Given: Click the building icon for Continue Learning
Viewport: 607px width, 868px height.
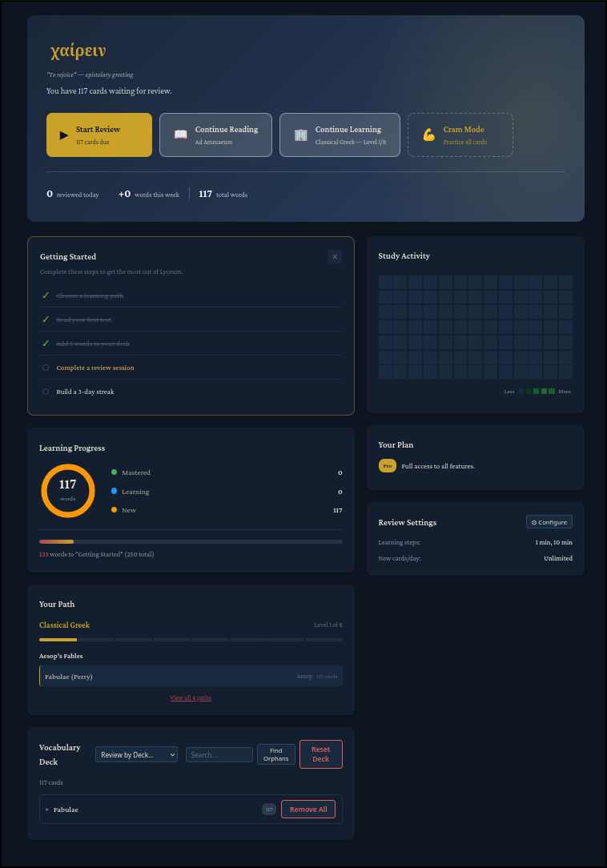Looking at the screenshot, I should 301,135.
